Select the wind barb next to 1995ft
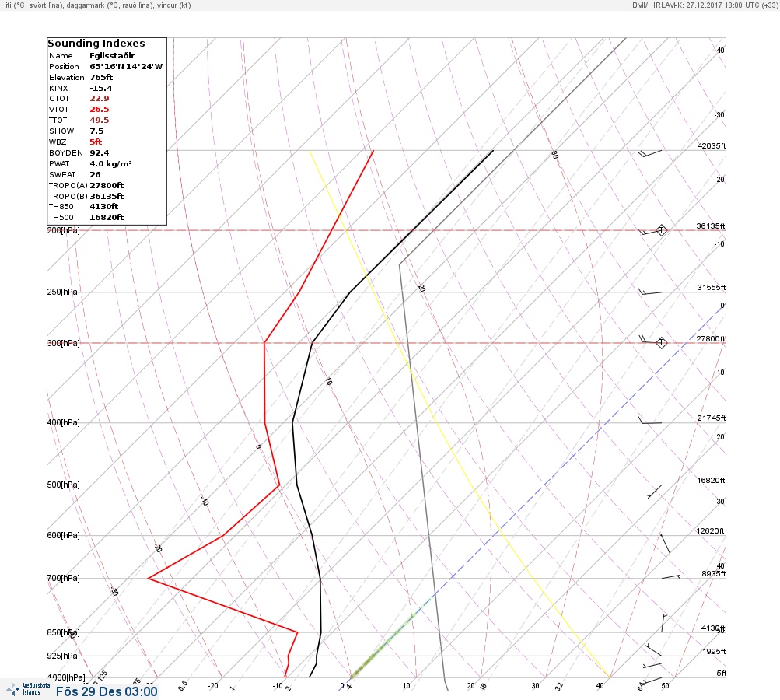The image size is (780, 700). tap(654, 649)
